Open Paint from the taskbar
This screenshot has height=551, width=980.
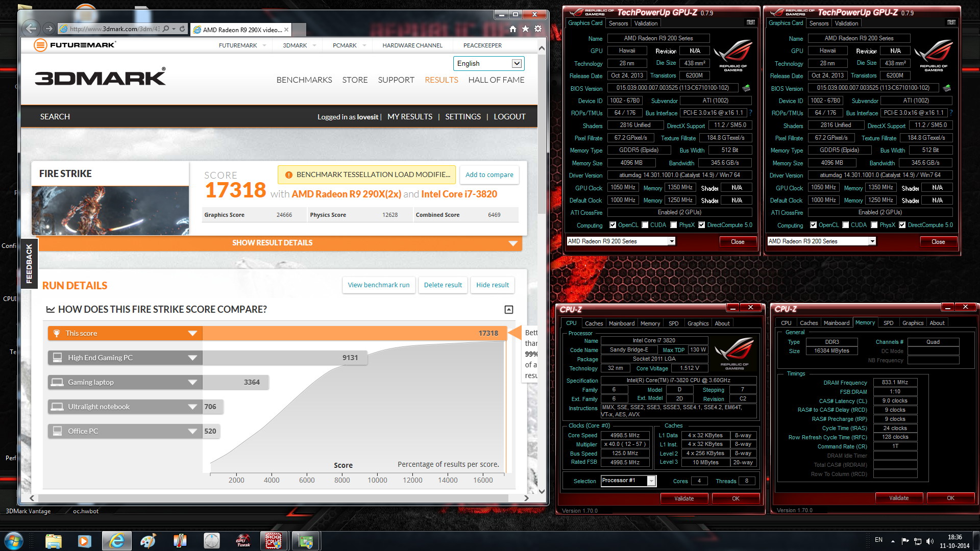click(148, 541)
